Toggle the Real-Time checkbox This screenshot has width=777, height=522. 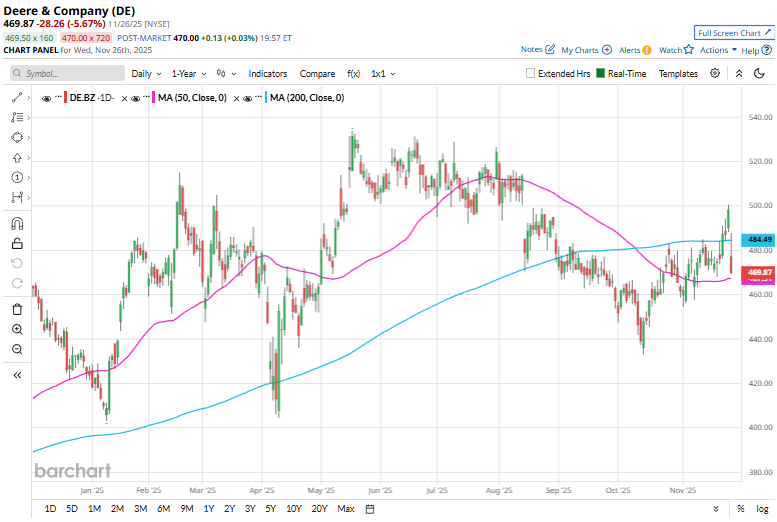pyautogui.click(x=600, y=73)
